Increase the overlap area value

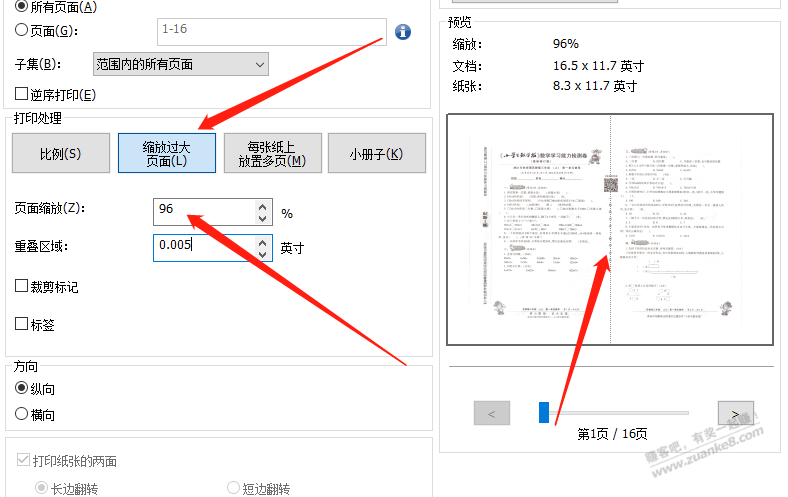(x=264, y=242)
